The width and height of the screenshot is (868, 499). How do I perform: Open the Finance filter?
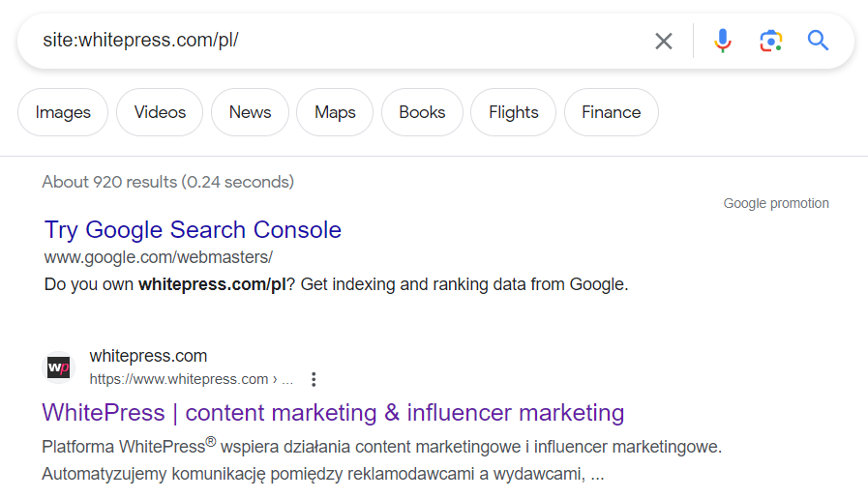pyautogui.click(x=612, y=112)
